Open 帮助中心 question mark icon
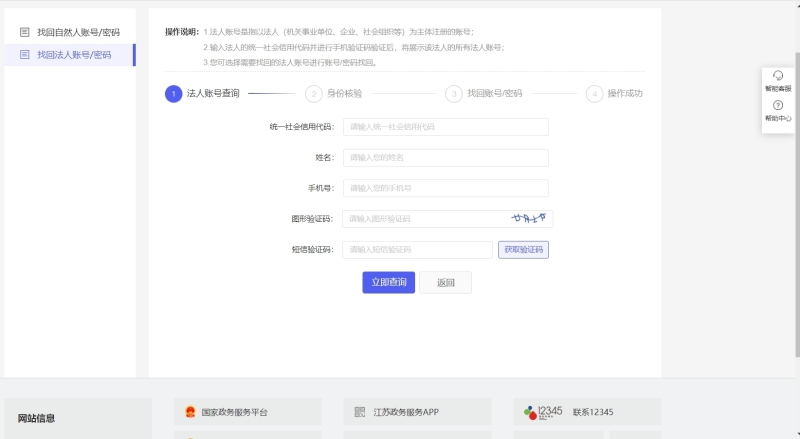The image size is (800, 439). pos(777,105)
